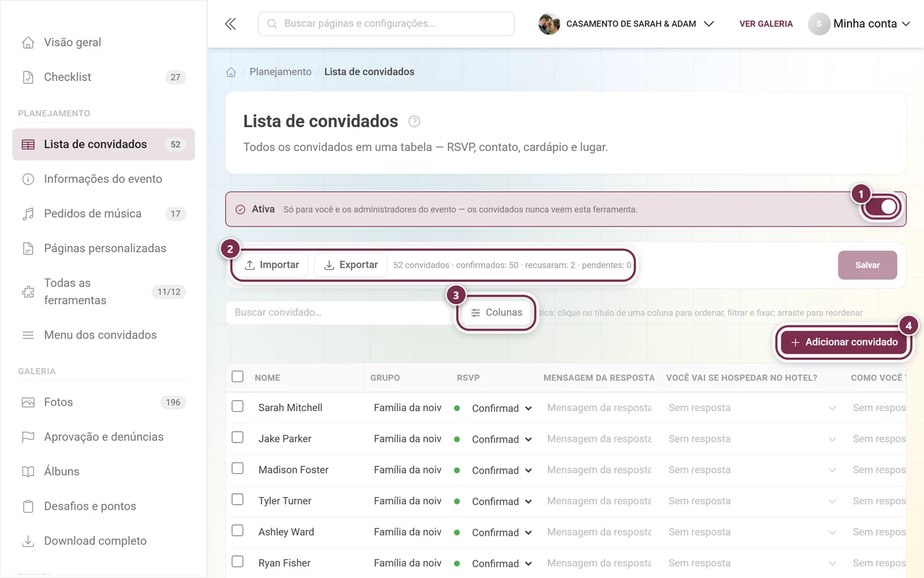Check the box for Jake Parker
The image size is (924, 578).
(237, 437)
